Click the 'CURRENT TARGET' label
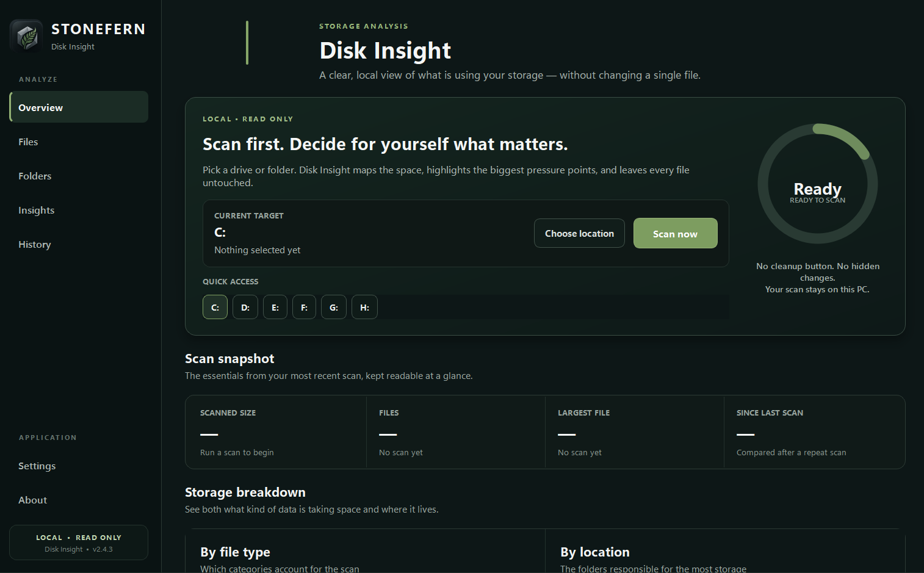 pyautogui.click(x=249, y=216)
